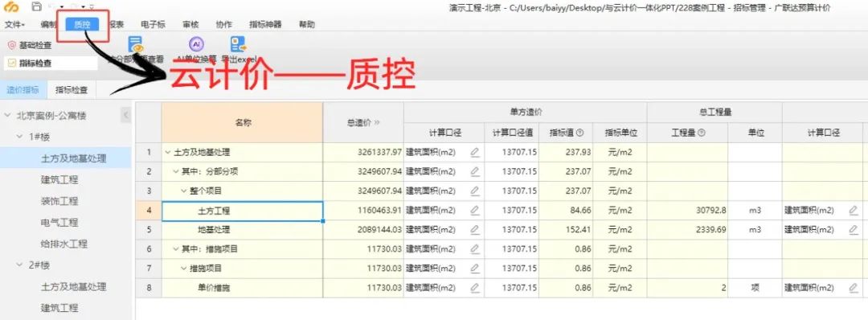Collapse the 其中：分部分项 table row
This screenshot has width=868, height=320.
pos(175,171)
